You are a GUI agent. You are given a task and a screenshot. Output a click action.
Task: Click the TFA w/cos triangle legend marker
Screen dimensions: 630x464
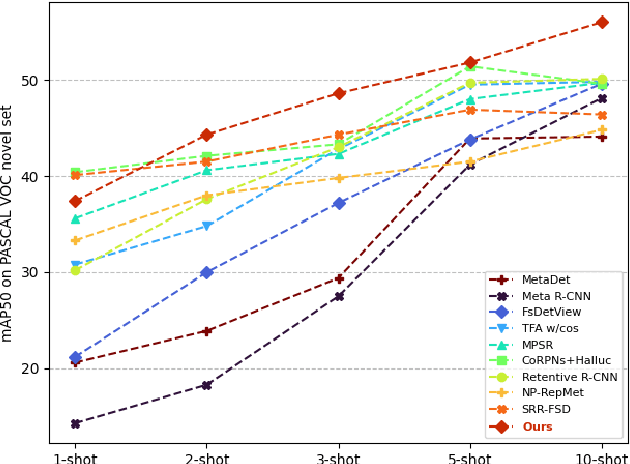pos(502,329)
